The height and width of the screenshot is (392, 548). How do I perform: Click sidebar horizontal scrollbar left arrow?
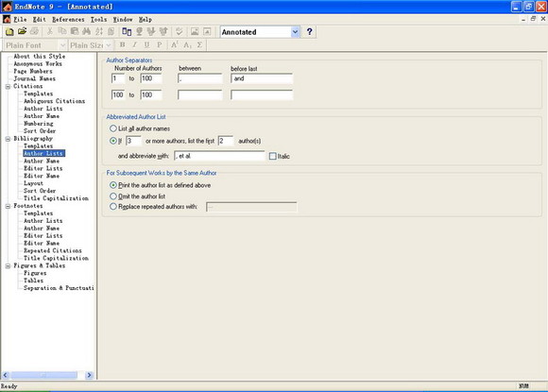pyautogui.click(x=6, y=375)
